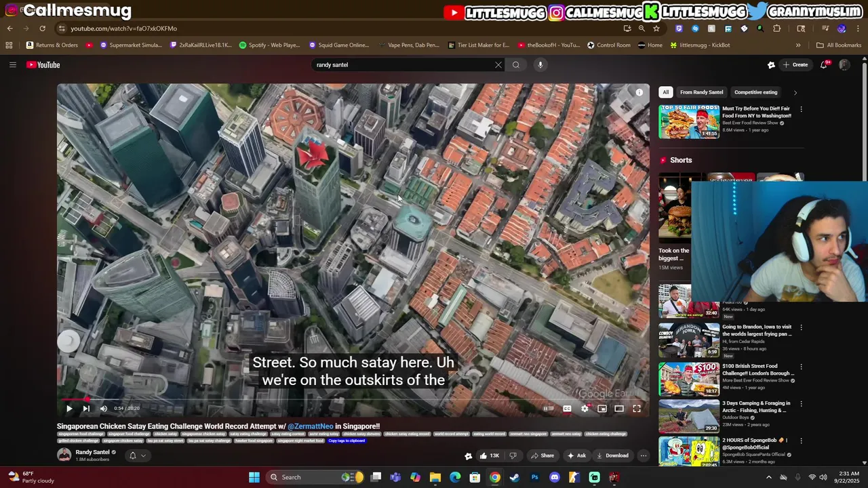Open Discord from taskbar
This screenshot has width=868, height=488.
coord(555,477)
